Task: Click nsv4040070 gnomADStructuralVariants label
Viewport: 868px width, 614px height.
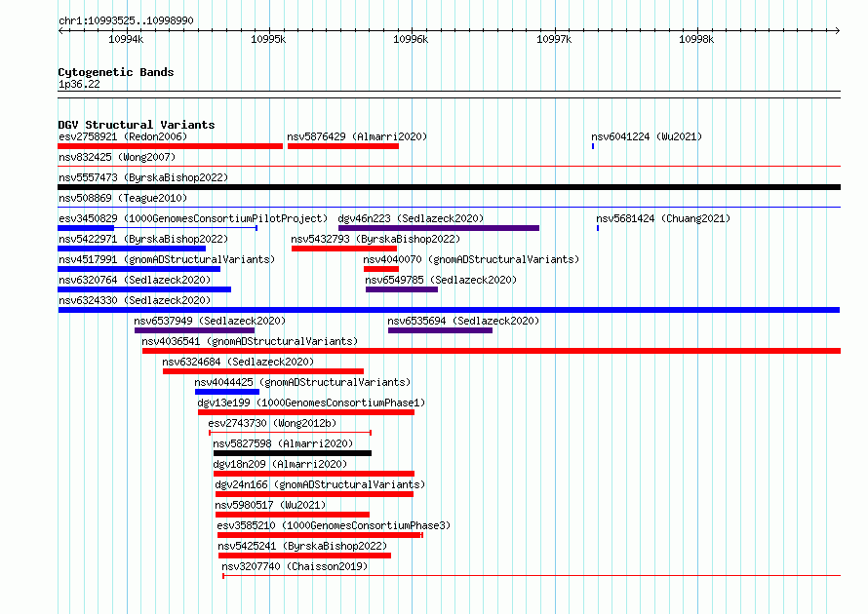Action: pyautogui.click(x=471, y=259)
